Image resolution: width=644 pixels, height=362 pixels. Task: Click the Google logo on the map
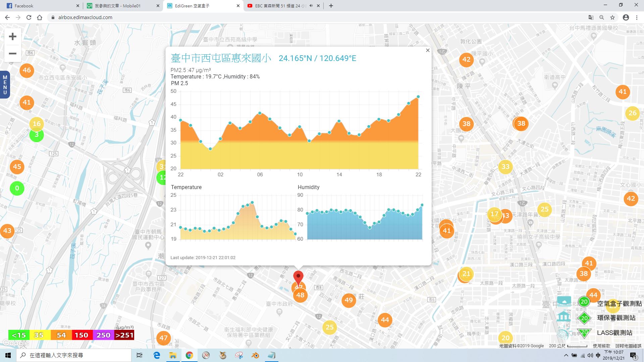(x=16, y=343)
